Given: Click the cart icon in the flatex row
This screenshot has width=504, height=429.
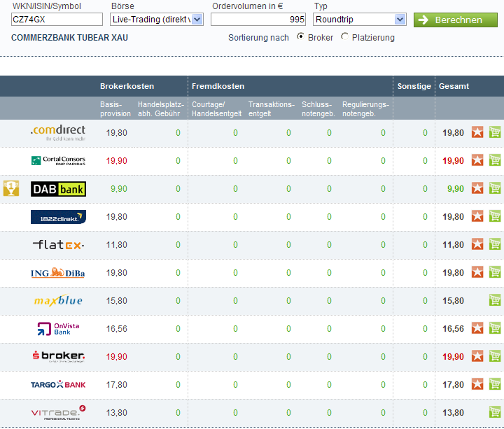Looking at the screenshot, I should [x=495, y=244].
